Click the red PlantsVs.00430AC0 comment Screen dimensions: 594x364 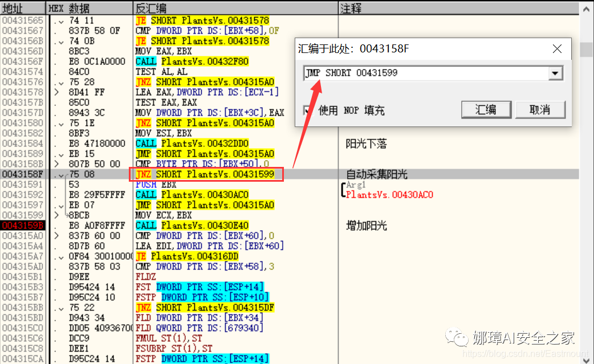389,195
